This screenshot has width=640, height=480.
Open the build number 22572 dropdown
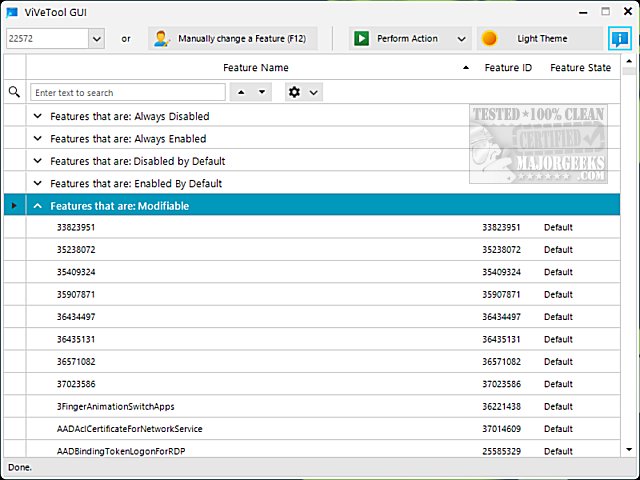pos(96,39)
